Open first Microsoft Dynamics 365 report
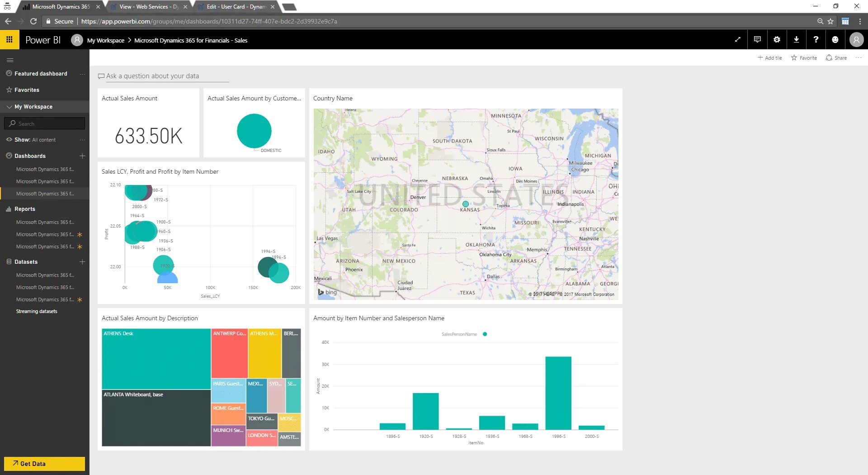 click(x=45, y=222)
